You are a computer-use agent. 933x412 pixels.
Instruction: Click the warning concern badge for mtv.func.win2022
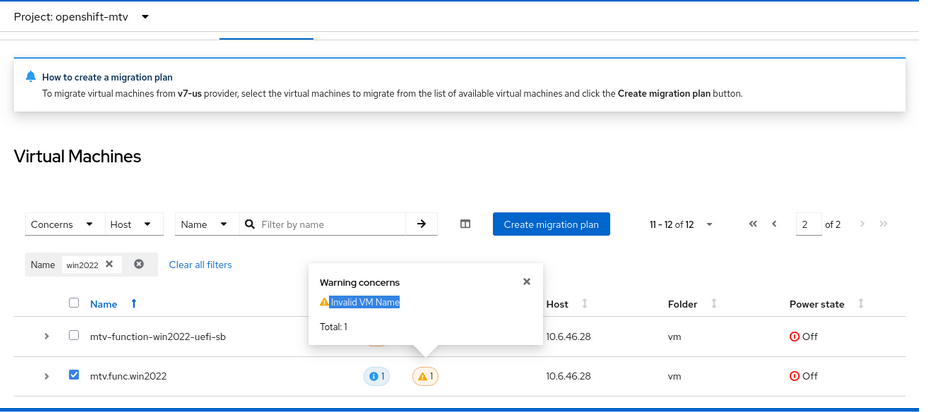tap(425, 376)
